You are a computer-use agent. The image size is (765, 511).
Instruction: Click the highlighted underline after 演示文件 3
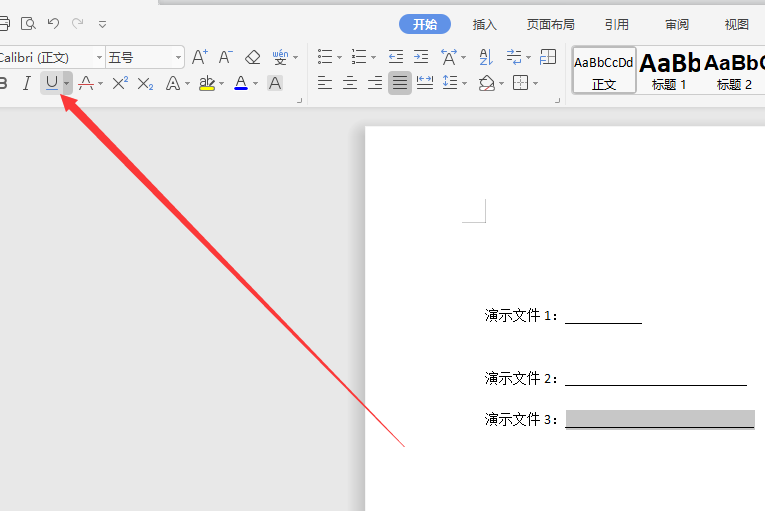pos(660,420)
